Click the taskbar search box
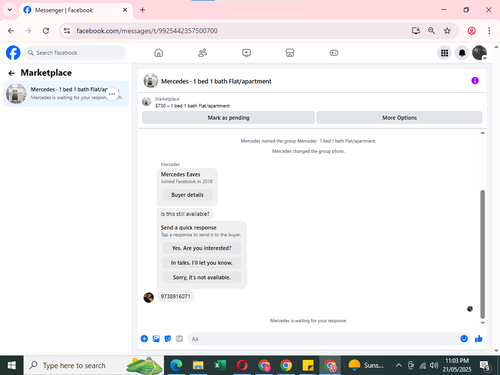This screenshot has width=500, height=375. click(94, 365)
